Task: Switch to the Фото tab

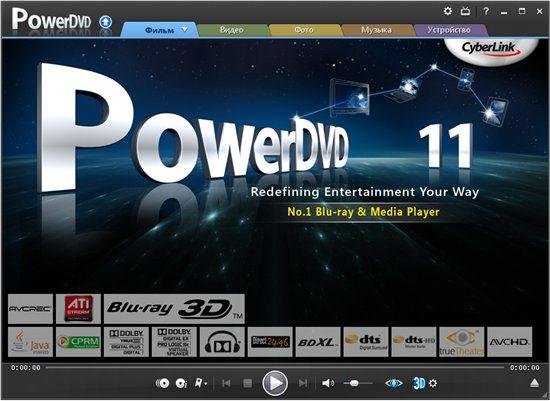Action: [x=304, y=30]
